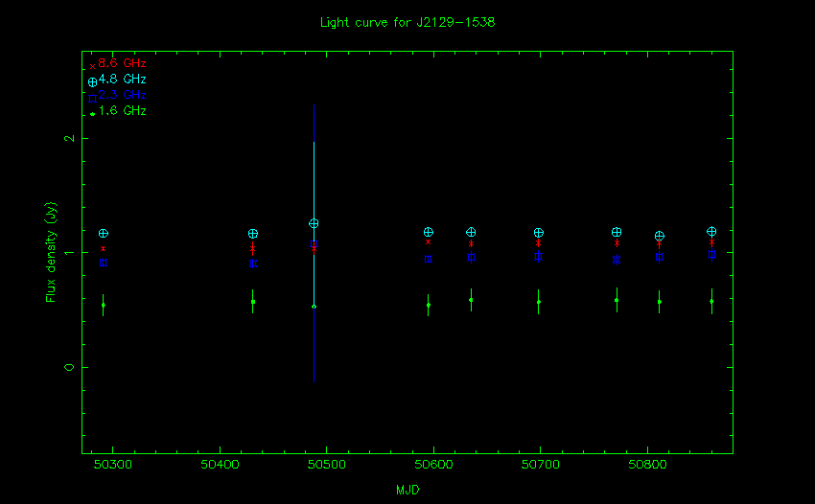Image resolution: width=815 pixels, height=504 pixels.
Task: Click the x-axis tick label "50700"
Action: [541, 465]
